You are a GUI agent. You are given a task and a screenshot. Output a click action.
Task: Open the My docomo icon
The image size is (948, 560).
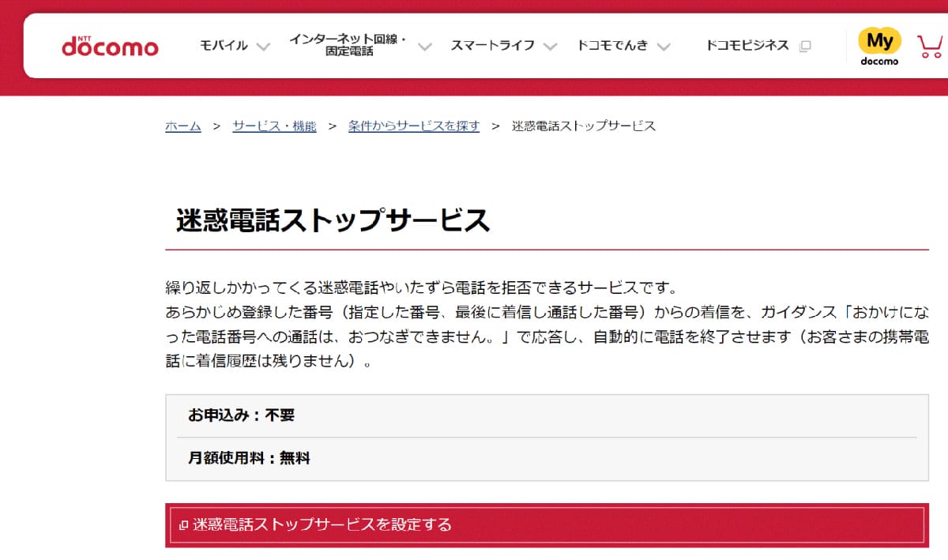click(879, 47)
